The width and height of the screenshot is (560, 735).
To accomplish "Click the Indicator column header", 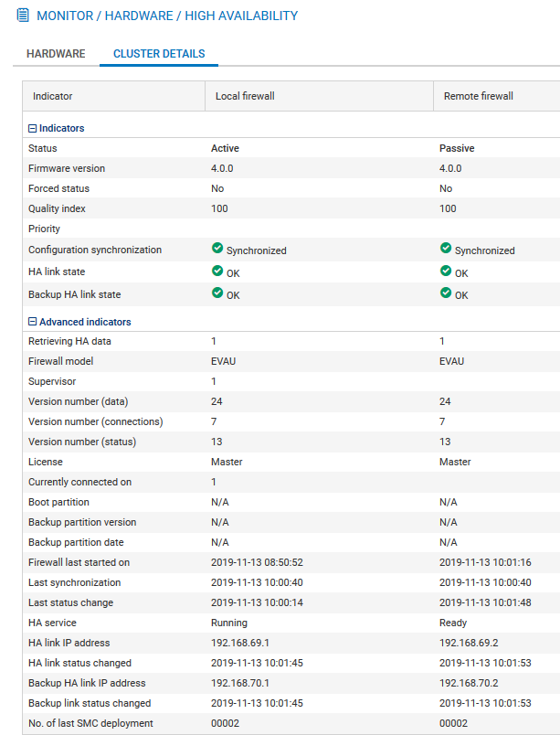I will [x=53, y=96].
